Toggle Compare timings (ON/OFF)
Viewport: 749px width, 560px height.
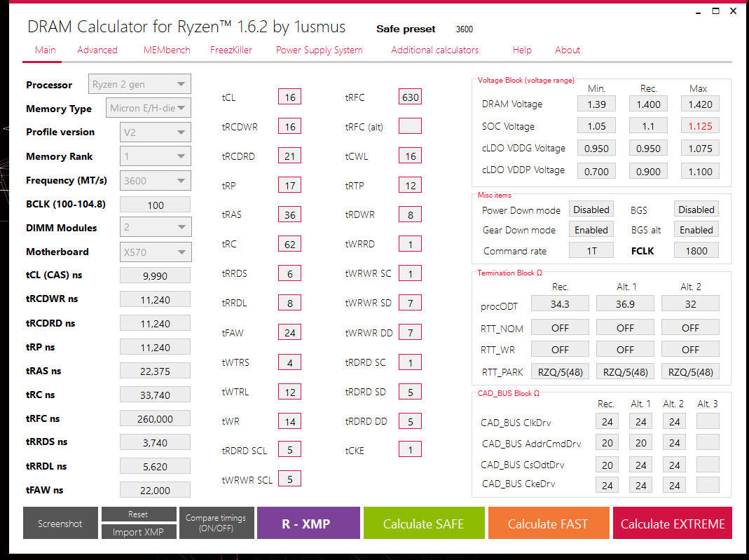click(x=217, y=524)
